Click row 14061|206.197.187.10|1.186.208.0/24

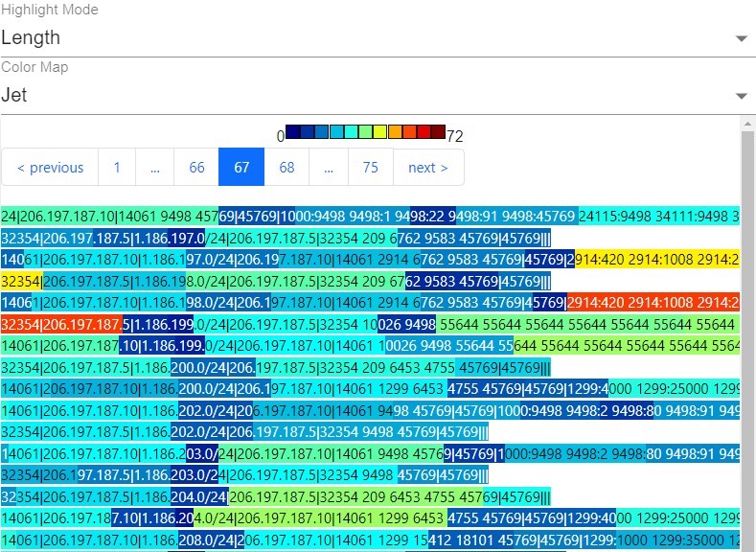click(370, 540)
